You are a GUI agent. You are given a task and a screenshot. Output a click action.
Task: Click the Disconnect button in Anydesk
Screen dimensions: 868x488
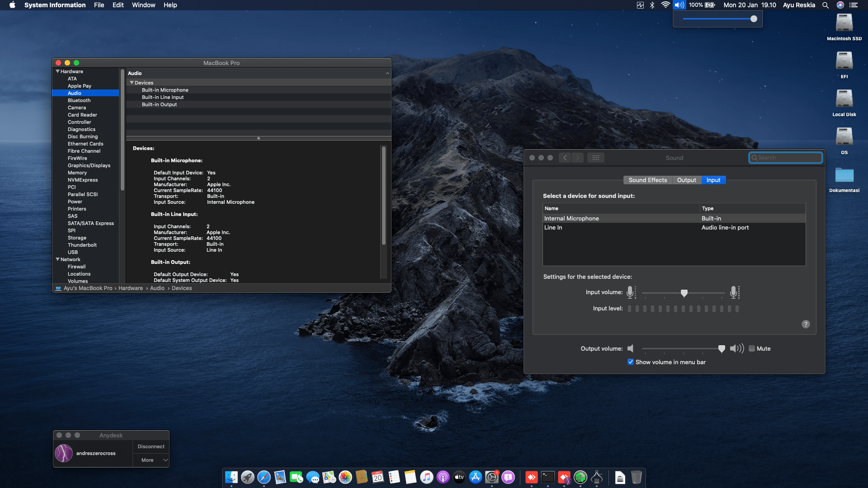coord(151,446)
